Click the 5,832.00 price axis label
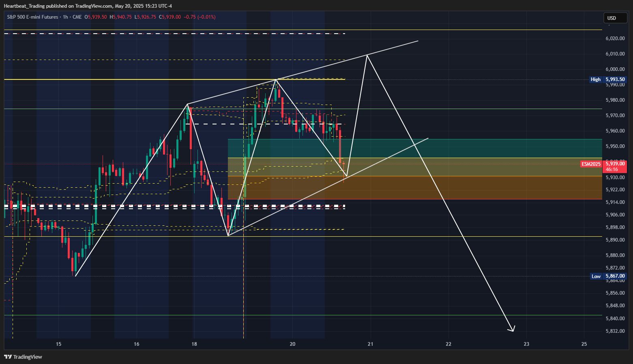 (615, 331)
